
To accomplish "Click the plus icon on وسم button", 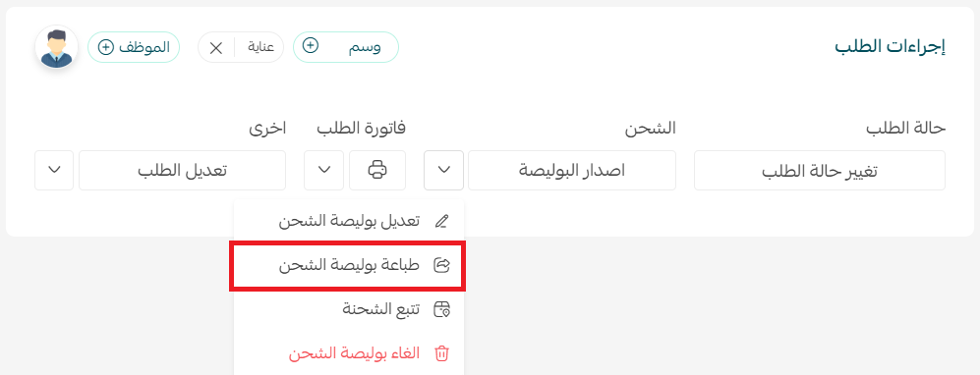I will tap(311, 46).
